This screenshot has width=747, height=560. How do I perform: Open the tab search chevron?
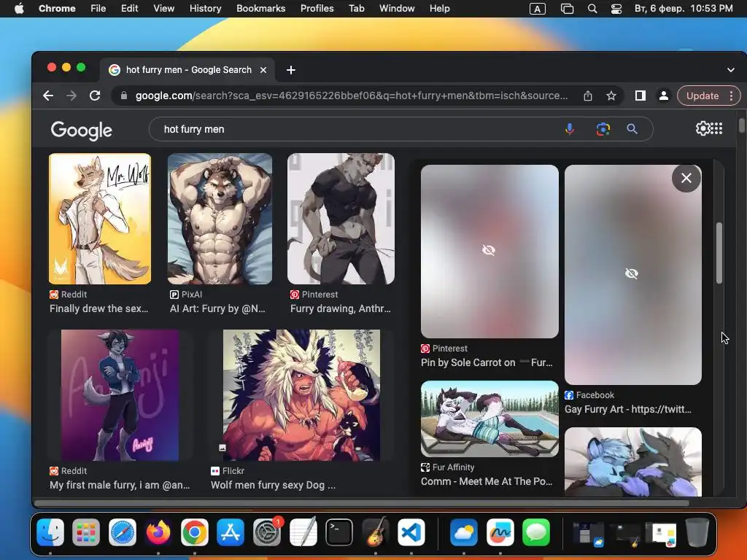tap(731, 70)
